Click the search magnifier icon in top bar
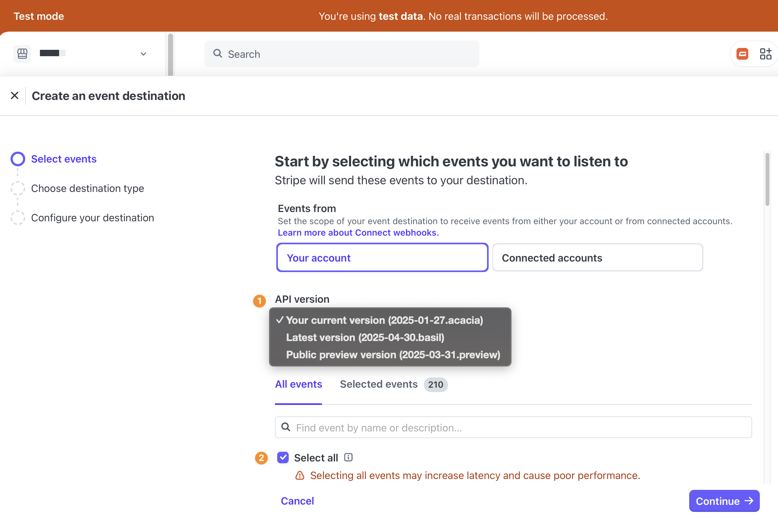Screen dimensions: 778x532 [x=217, y=54]
